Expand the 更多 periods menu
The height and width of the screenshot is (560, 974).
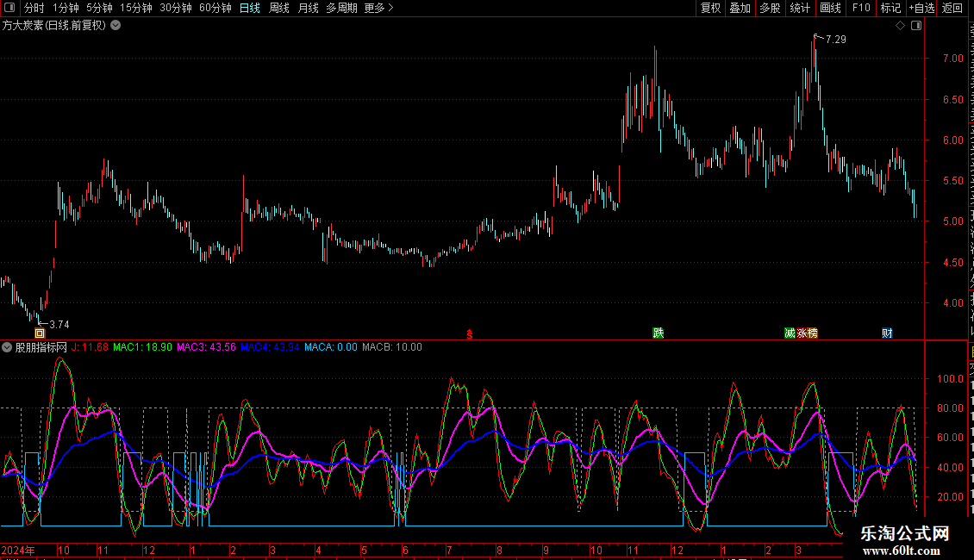[378, 8]
